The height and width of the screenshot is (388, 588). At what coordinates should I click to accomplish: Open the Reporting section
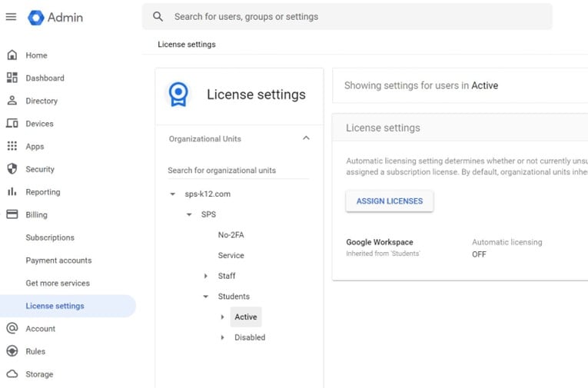click(43, 192)
